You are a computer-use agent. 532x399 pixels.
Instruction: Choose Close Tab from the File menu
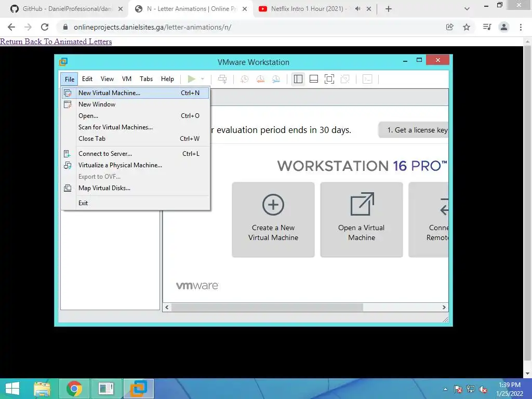[x=136, y=138]
